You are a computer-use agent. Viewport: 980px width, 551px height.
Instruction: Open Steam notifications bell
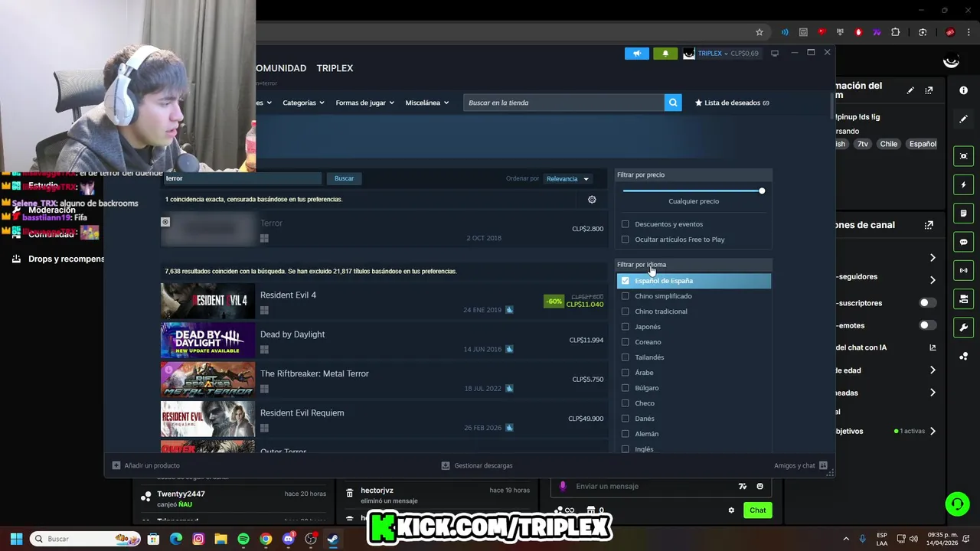click(665, 54)
